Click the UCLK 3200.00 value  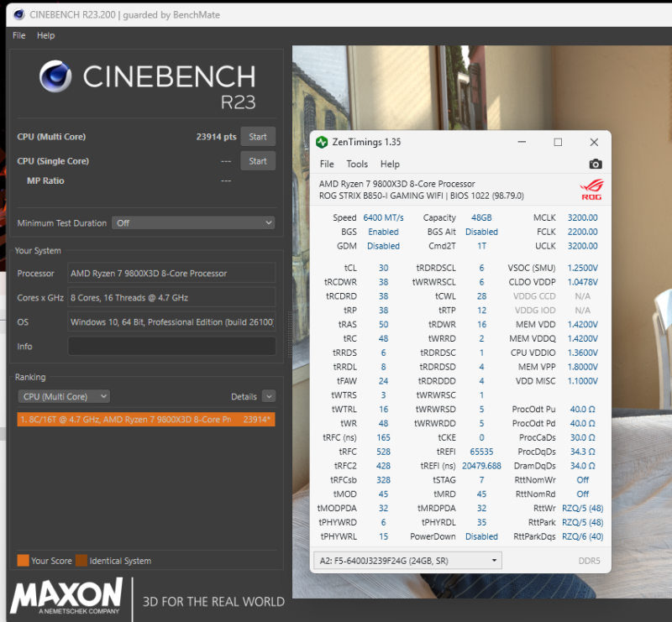pos(582,246)
